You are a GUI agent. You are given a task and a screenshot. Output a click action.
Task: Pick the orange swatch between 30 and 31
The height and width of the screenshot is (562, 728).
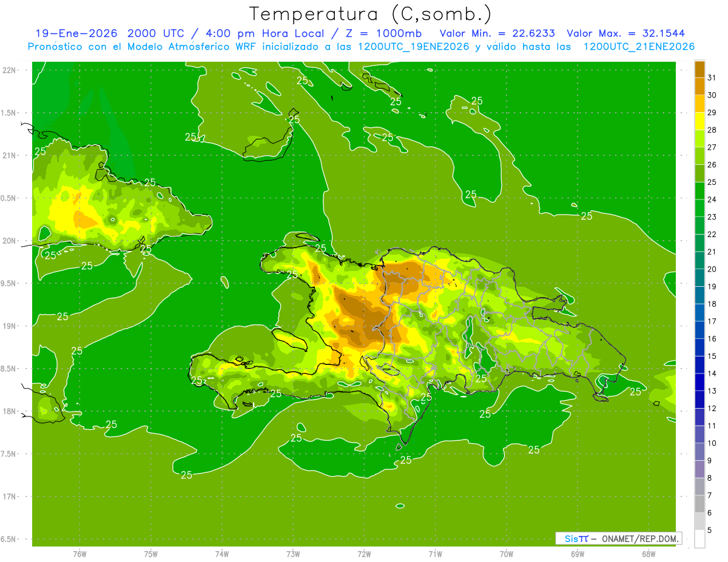699,86
